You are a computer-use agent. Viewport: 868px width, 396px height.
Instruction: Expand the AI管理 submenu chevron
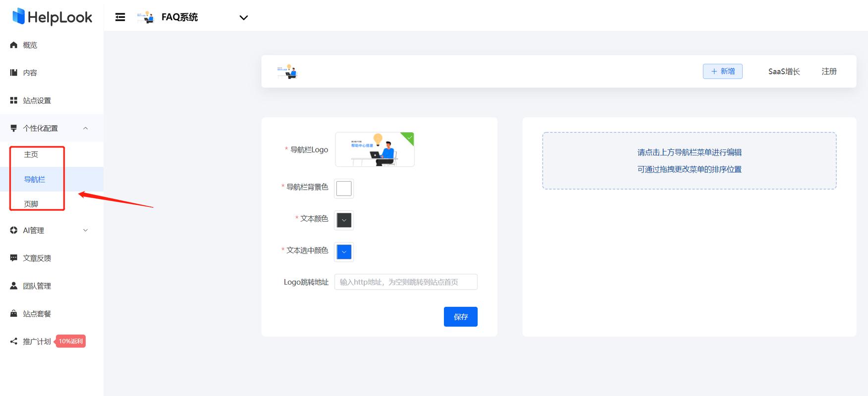(86, 230)
